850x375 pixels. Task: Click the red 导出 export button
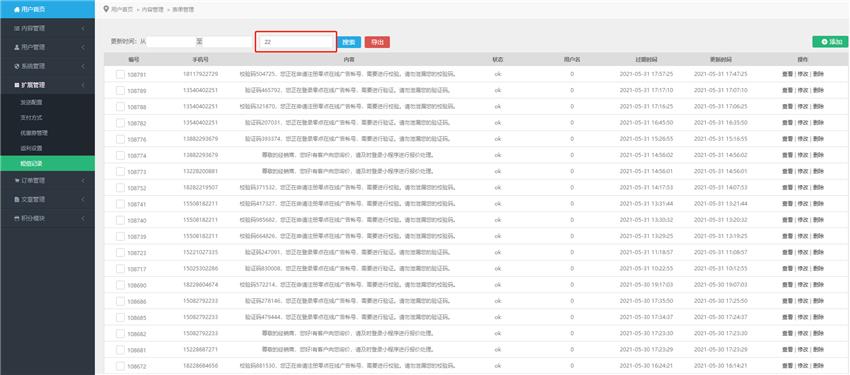coord(377,42)
